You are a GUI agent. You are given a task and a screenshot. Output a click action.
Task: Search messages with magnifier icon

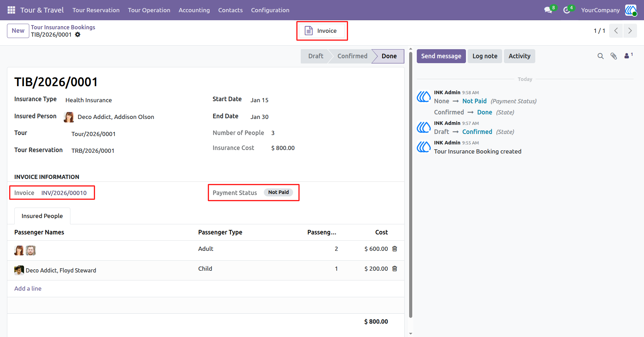click(x=600, y=56)
